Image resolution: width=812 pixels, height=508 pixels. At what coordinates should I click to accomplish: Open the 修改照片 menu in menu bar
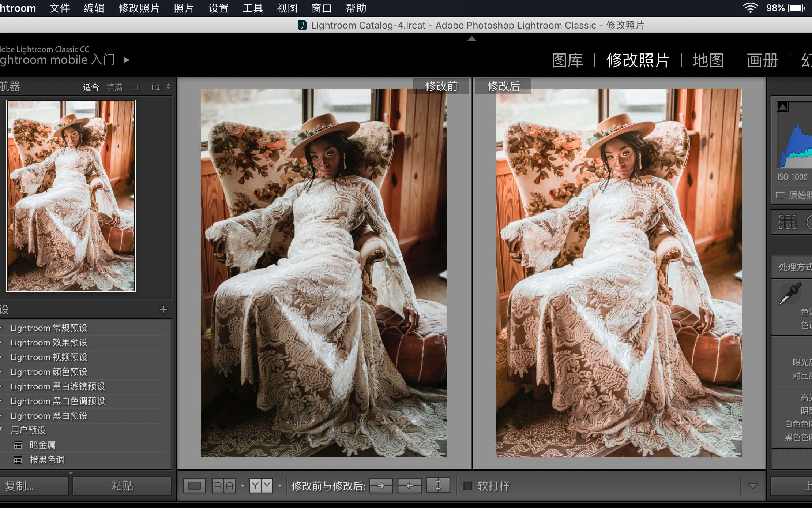(139, 8)
